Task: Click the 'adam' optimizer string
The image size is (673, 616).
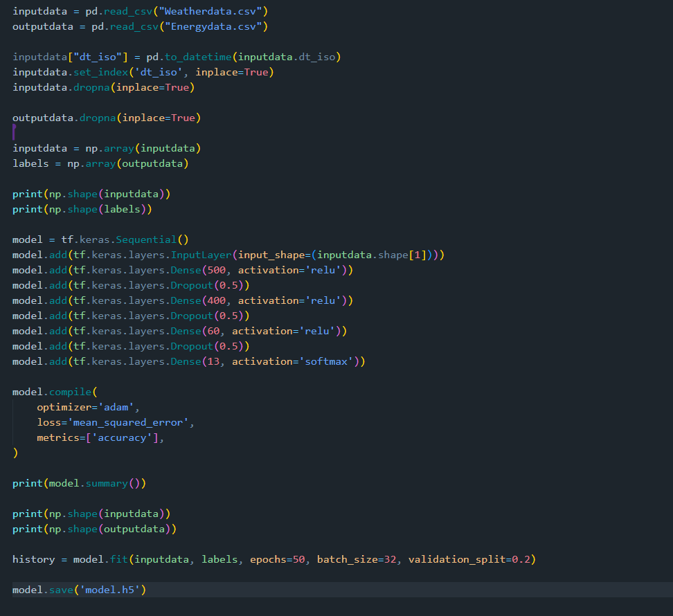Action: [116, 408]
